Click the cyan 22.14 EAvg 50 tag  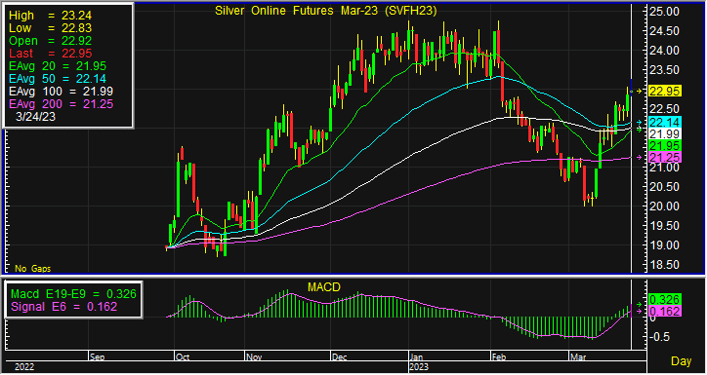tap(665, 122)
